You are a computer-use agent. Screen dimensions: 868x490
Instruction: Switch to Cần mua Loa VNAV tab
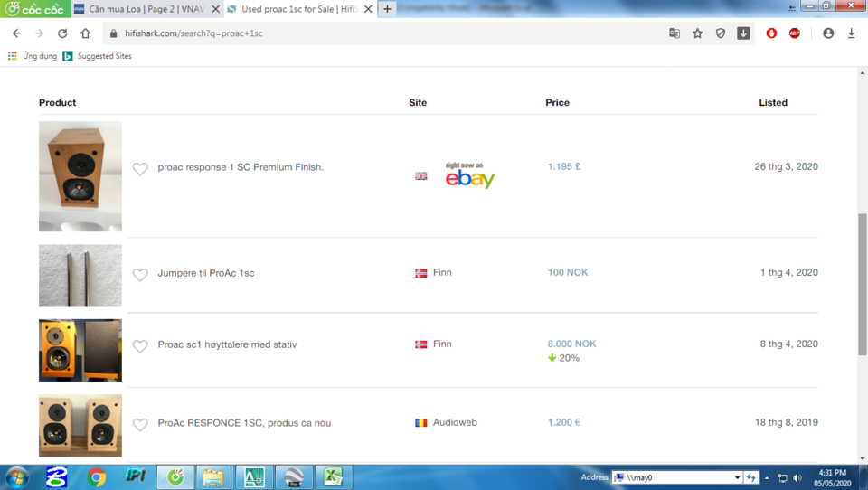[146, 9]
